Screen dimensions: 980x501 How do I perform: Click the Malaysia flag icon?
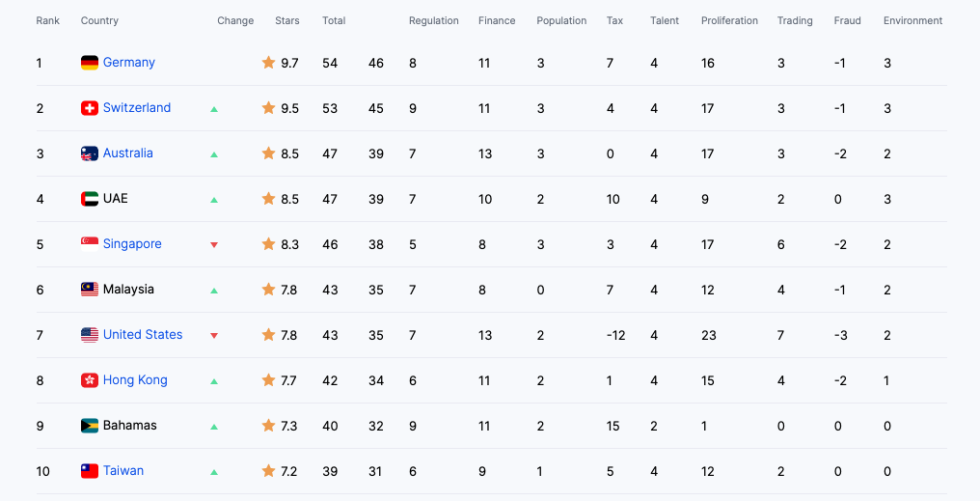[90, 290]
